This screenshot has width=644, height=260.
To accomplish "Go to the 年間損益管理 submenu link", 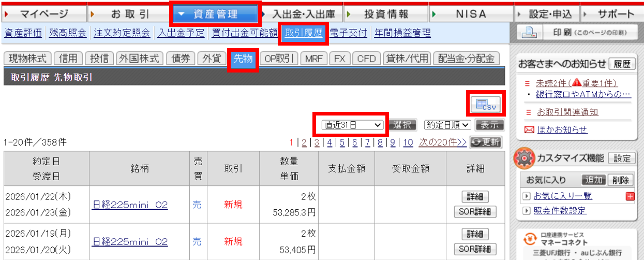I will (x=402, y=33).
